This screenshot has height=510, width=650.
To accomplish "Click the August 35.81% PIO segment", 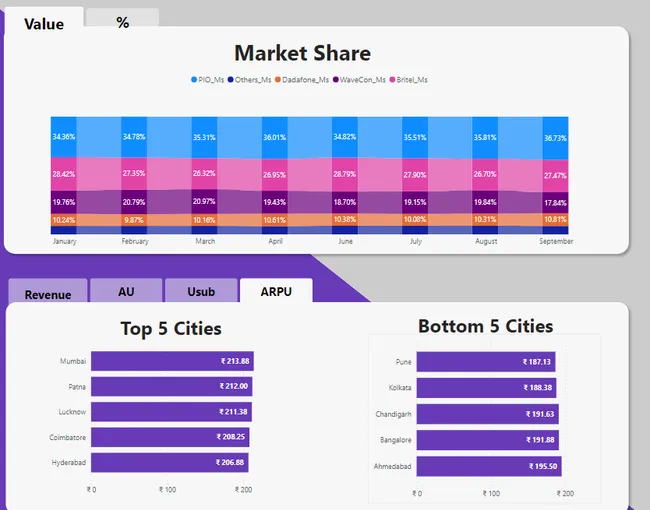I will coord(485,138).
